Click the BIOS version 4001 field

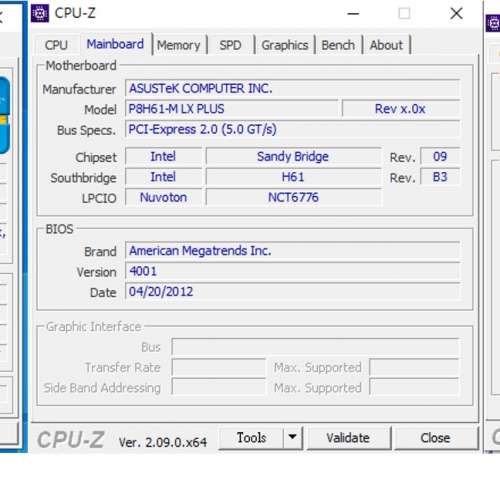293,271
